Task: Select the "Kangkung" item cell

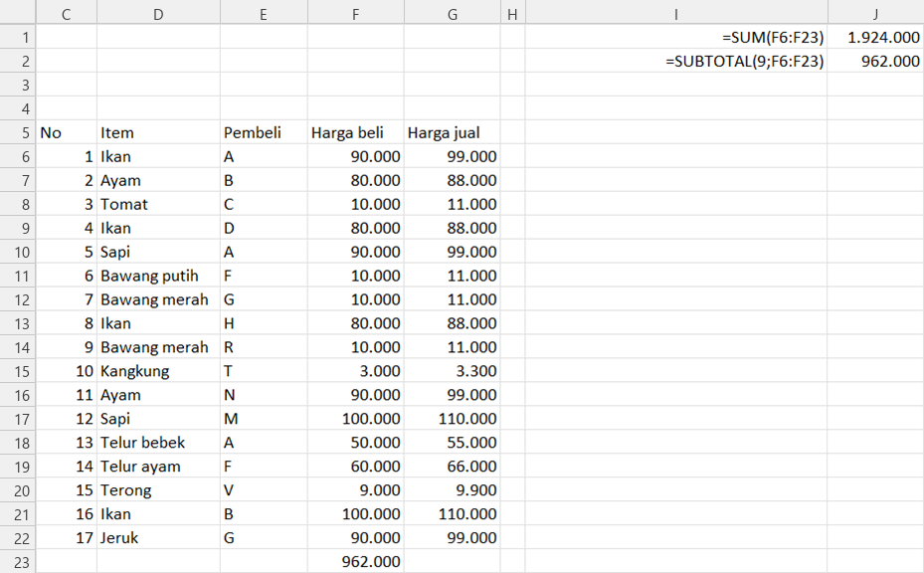Action: pyautogui.click(x=158, y=371)
